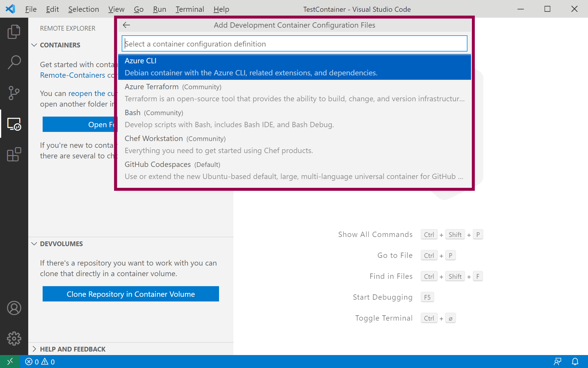
Task: Select the Remote Explorer activity bar icon
Action: pyautogui.click(x=14, y=124)
